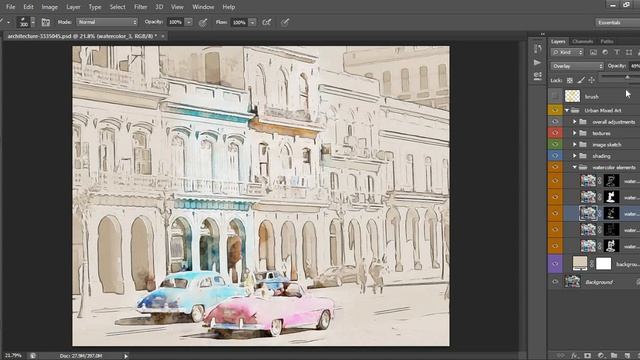Select the highlighted watercolor layer mask thumbnail
640x360 pixels.
tap(611, 213)
